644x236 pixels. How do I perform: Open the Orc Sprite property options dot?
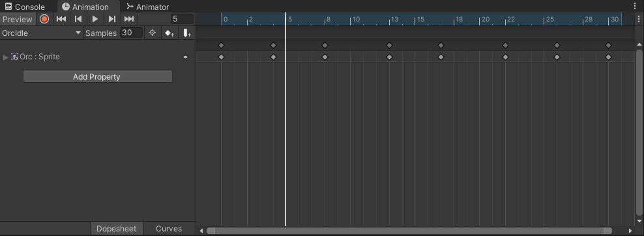point(185,57)
